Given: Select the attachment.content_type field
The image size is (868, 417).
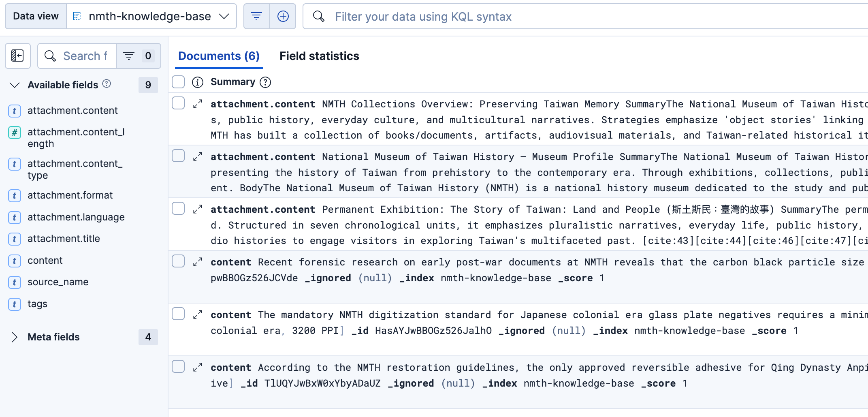Looking at the screenshot, I should pyautogui.click(x=75, y=169).
